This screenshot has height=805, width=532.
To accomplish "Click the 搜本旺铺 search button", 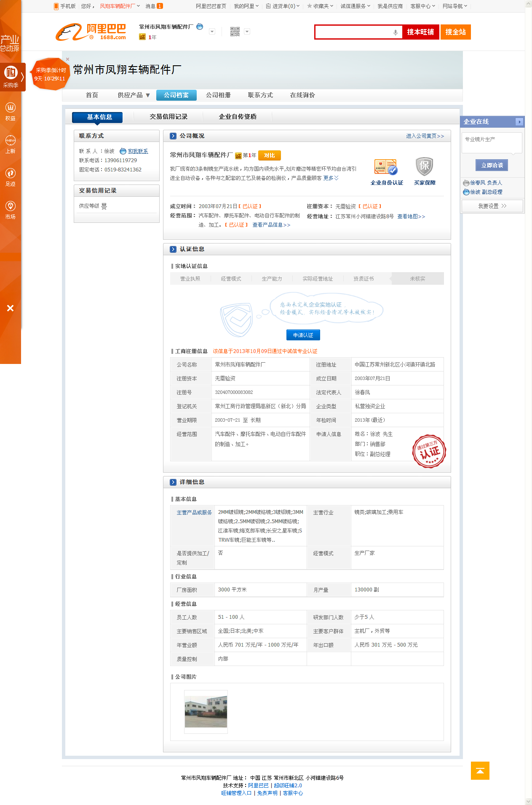I will click(420, 32).
